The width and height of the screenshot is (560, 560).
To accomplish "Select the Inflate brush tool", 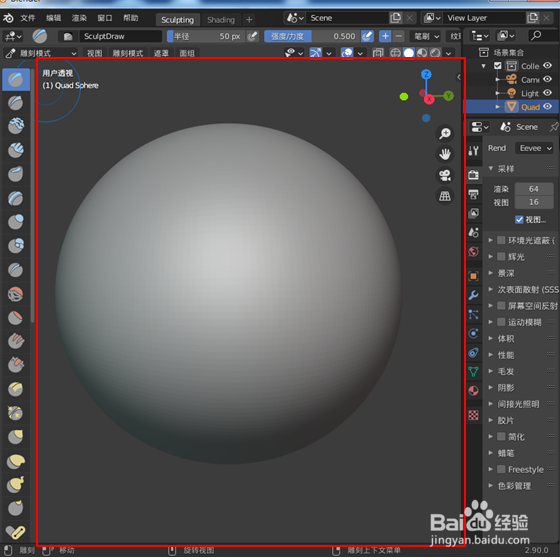I will tap(16, 221).
